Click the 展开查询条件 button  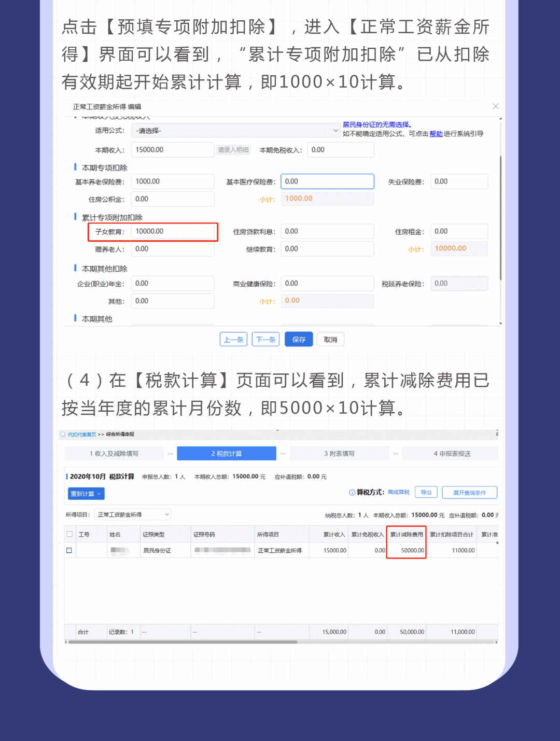tap(470, 493)
